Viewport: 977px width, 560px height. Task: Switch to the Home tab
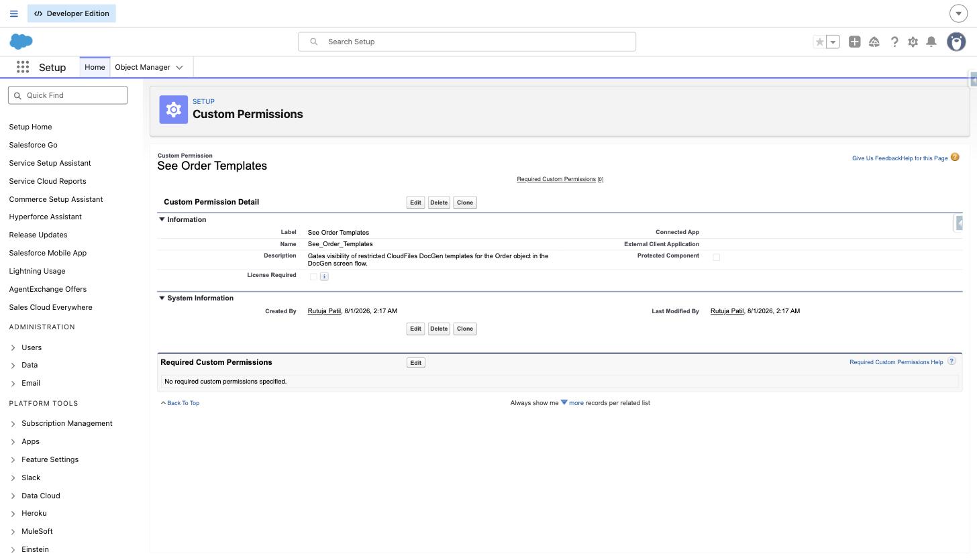95,67
